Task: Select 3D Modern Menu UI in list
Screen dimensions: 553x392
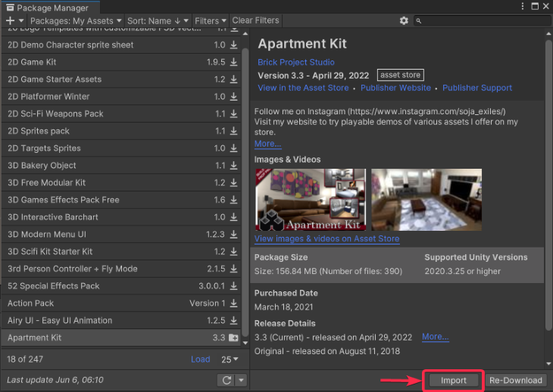Action: point(121,234)
